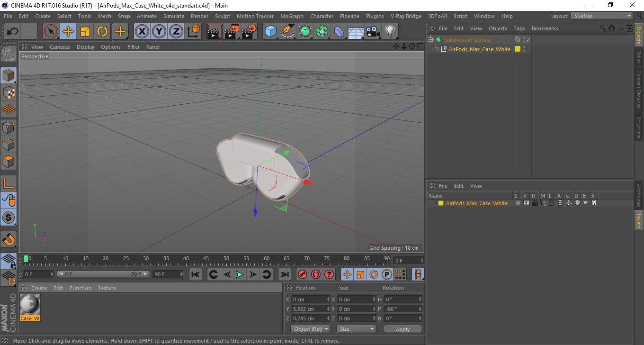644x345 pixels.
Task: Open the Array generator icon
Action: pyautogui.click(x=322, y=32)
